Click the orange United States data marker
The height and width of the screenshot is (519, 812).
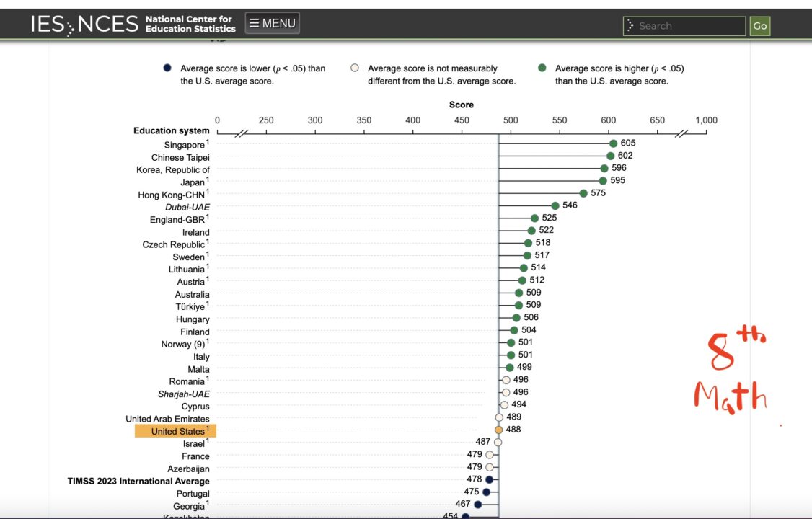coord(498,430)
